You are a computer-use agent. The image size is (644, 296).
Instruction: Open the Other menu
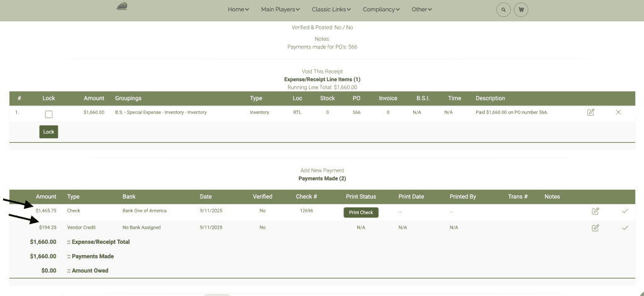click(x=422, y=9)
